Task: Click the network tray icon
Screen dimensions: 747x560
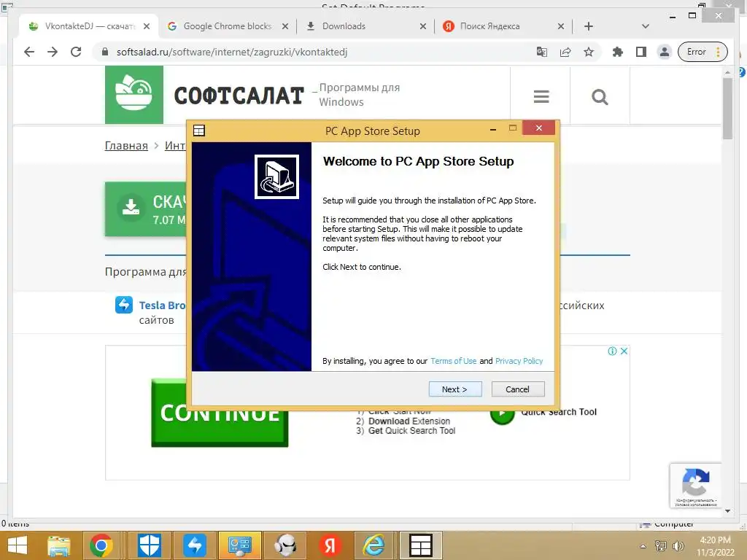Action: point(661,546)
